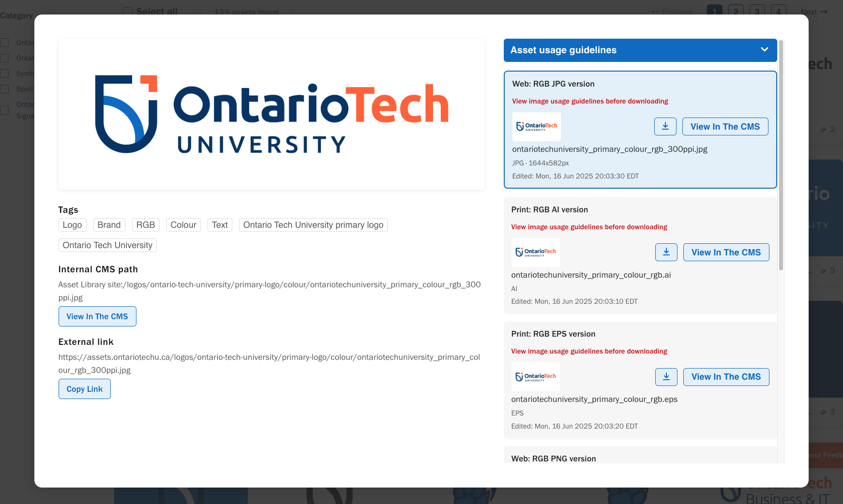Click JPG usage guidelines warning link
The width and height of the screenshot is (843, 504).
[x=590, y=101]
